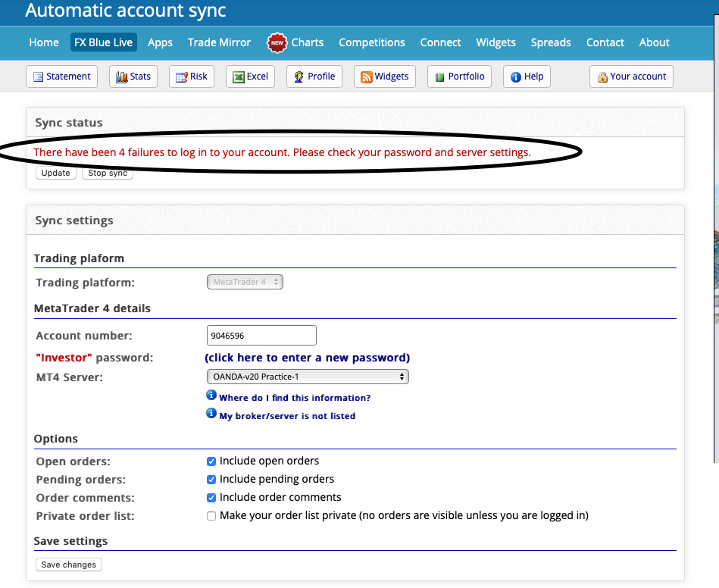Click the blue Help info icon
This screenshot has height=588, width=719.
click(516, 77)
